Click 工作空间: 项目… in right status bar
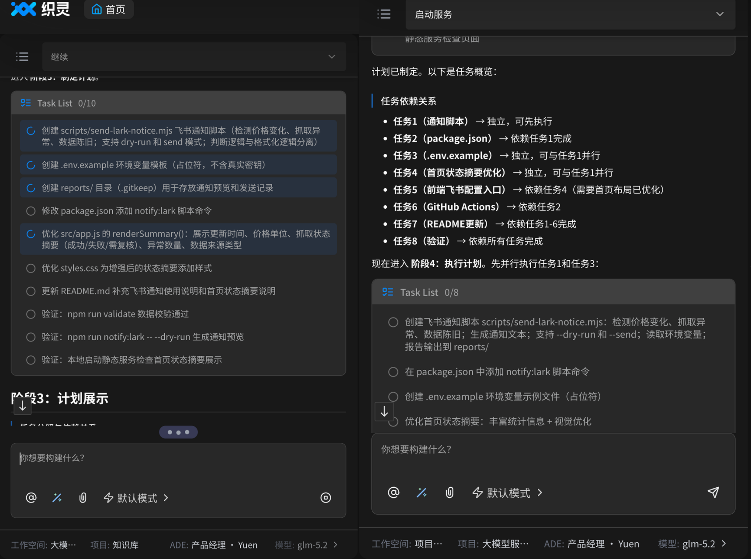 [407, 544]
